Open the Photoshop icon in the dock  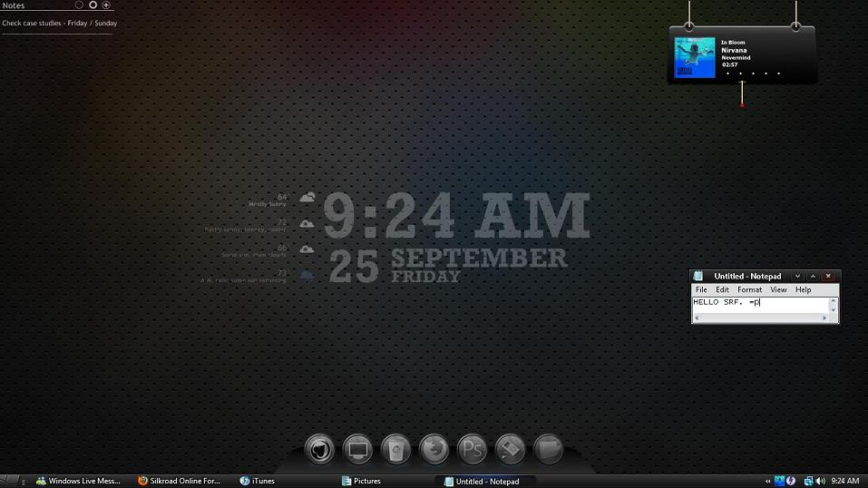(473, 448)
